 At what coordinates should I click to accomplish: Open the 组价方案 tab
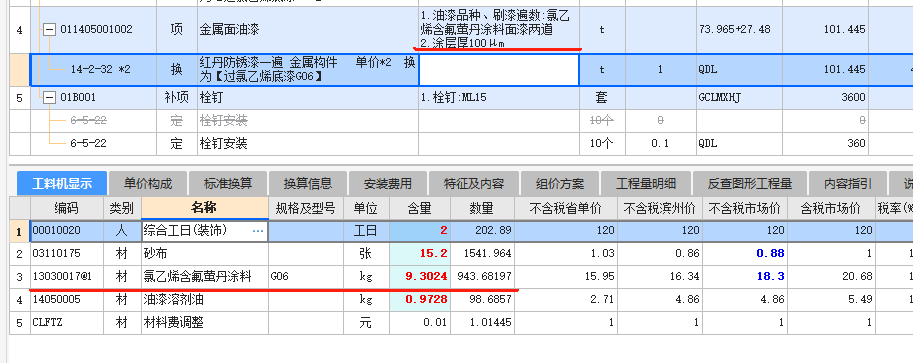[x=560, y=184]
